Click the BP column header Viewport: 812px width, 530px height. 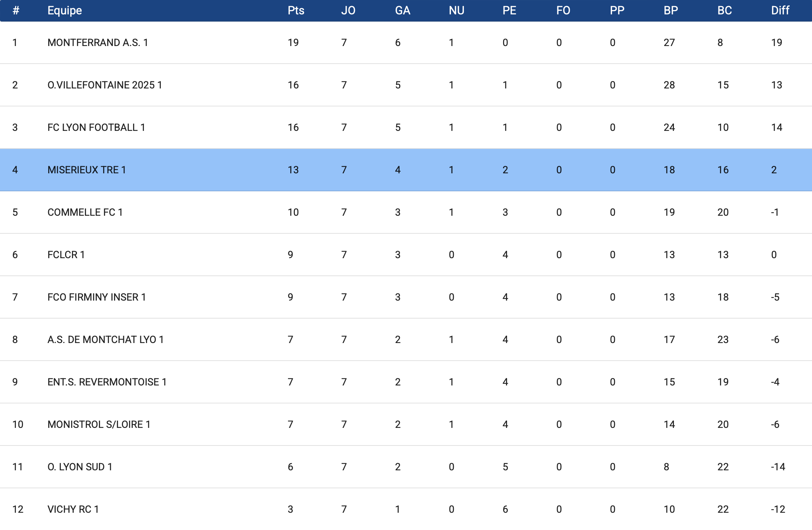(x=671, y=10)
